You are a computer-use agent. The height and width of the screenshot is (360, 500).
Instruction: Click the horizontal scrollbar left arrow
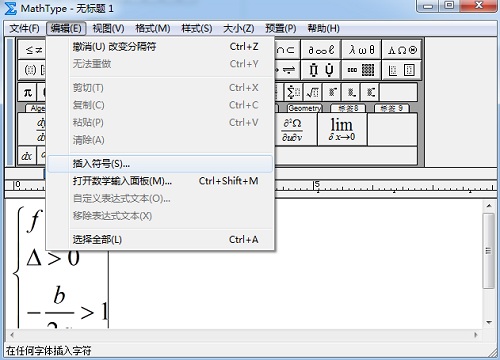12,334
